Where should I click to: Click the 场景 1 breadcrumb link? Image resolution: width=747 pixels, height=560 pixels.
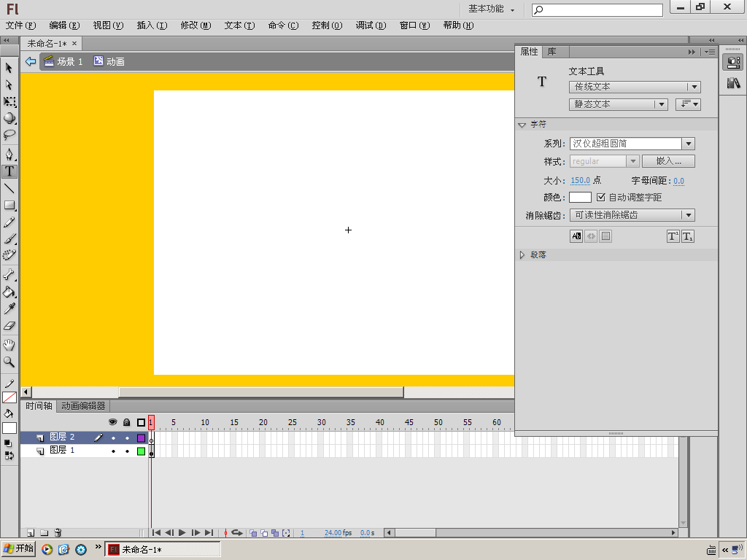(63, 61)
